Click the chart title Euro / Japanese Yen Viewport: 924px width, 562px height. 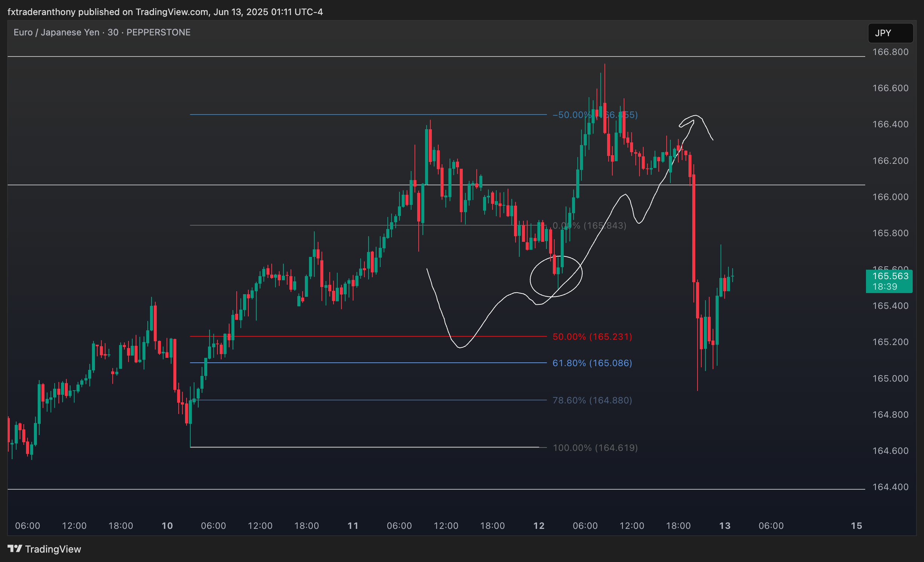coord(57,32)
